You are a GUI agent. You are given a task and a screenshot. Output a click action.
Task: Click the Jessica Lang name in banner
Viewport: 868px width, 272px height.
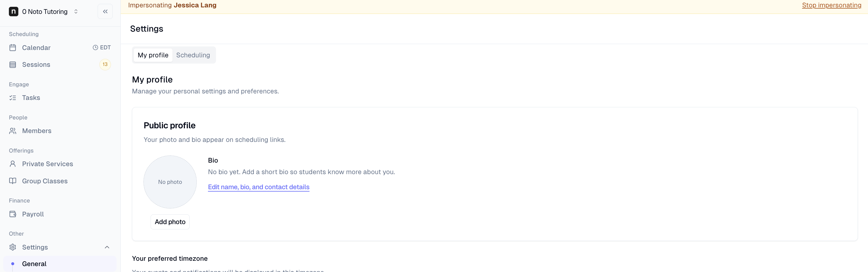tap(195, 5)
